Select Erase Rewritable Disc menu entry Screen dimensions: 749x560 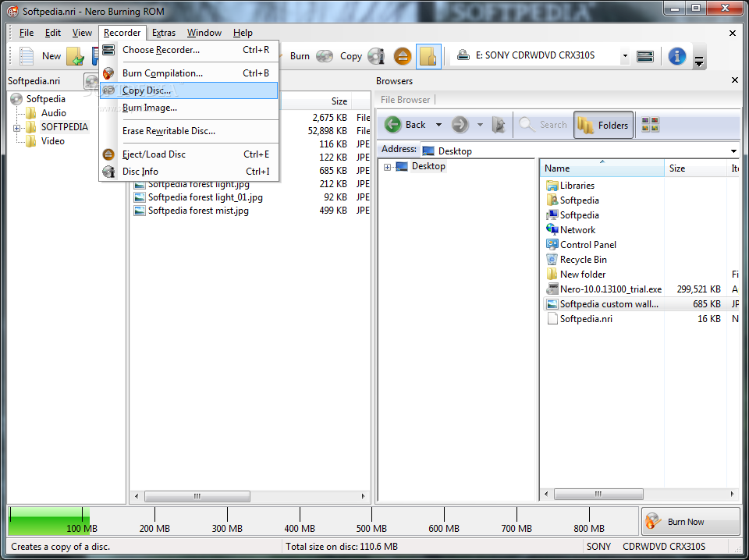pos(189,131)
